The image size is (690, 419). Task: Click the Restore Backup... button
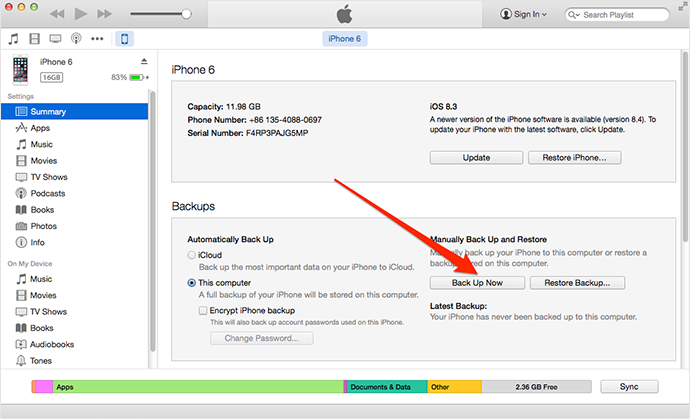click(577, 283)
